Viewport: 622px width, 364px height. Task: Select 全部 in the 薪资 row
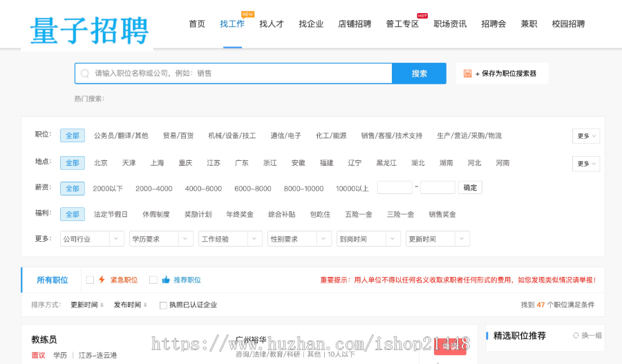(x=72, y=189)
